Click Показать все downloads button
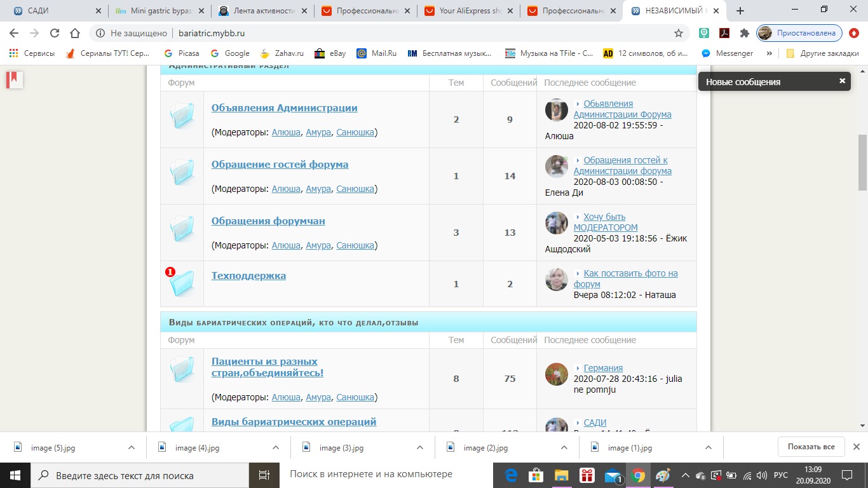The image size is (868, 488). coord(811,447)
